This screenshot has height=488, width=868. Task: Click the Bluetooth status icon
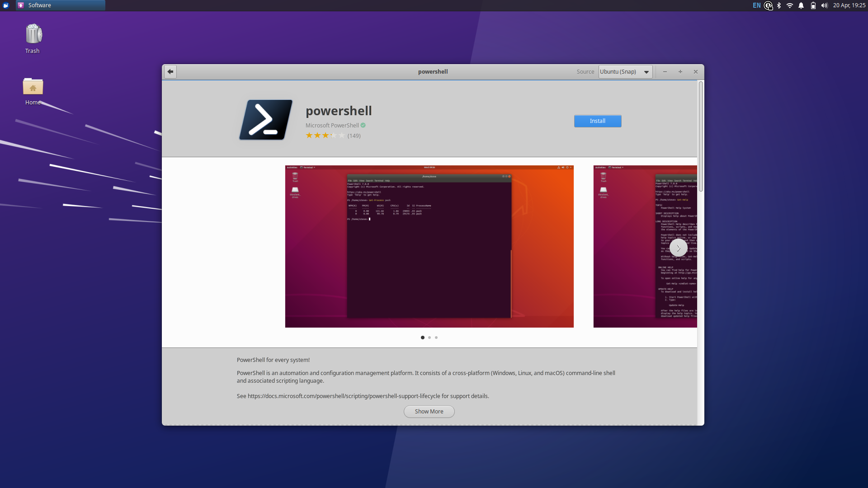pyautogui.click(x=778, y=5)
